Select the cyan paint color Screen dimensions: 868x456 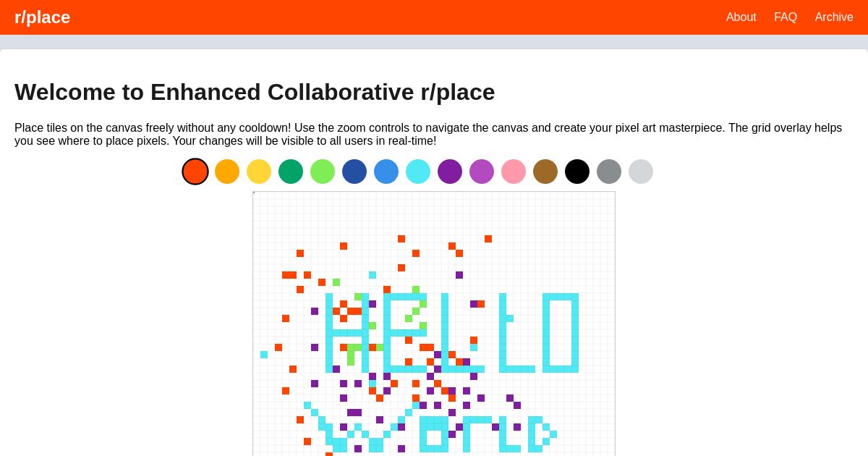(418, 172)
